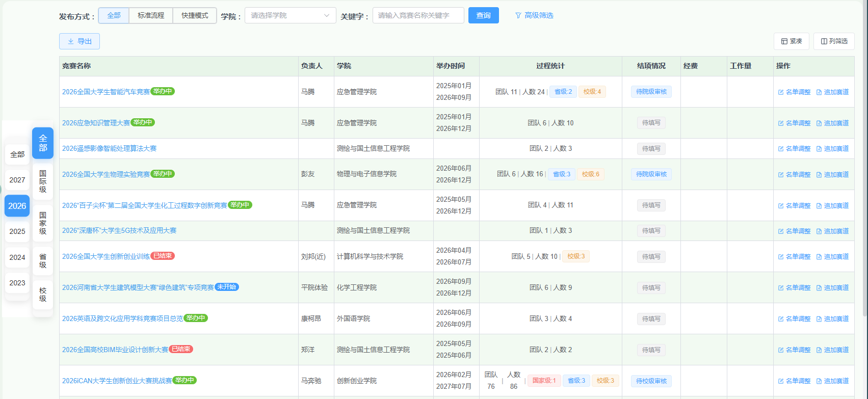Open 2026遥感影像智能处理算法大赛 link
Viewport: 868px width, 399px height.
[110, 148]
